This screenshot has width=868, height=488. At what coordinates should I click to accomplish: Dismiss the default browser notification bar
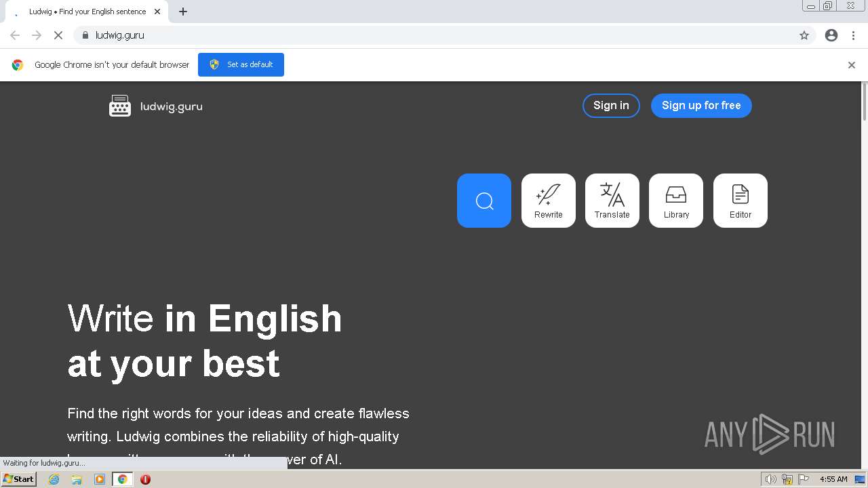[852, 65]
